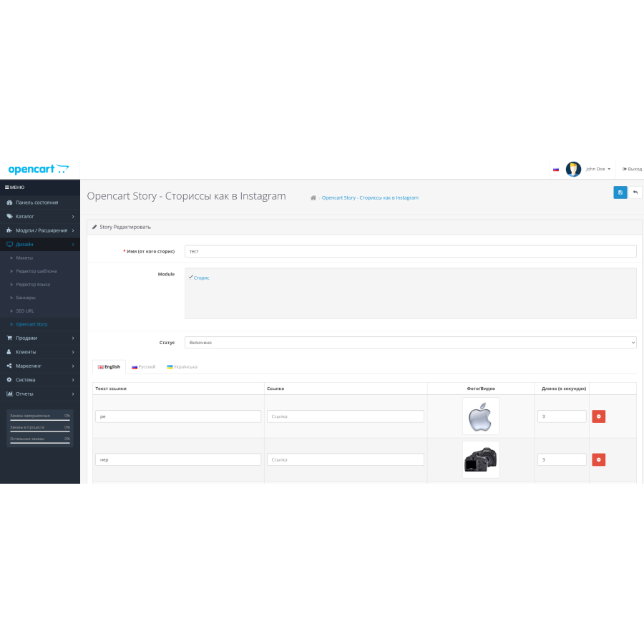Screen dimensions: 644x644
Task: Toggle the Сторис module checkbox
Action: click(x=190, y=277)
